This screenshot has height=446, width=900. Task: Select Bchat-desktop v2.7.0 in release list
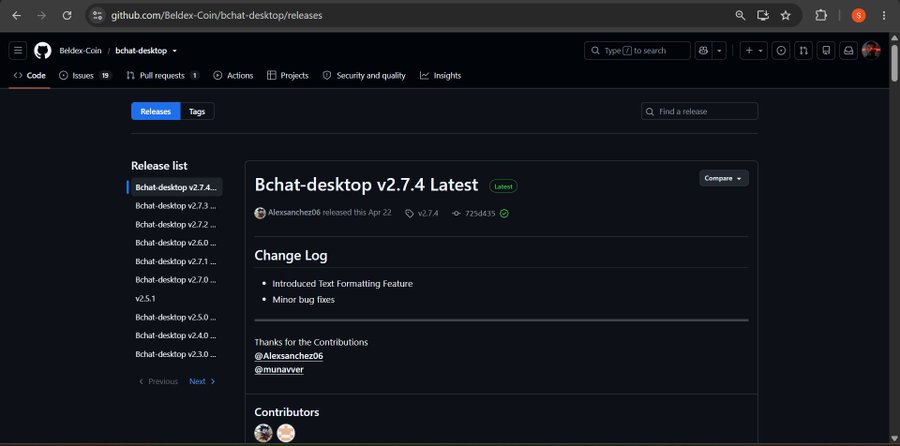coord(176,280)
